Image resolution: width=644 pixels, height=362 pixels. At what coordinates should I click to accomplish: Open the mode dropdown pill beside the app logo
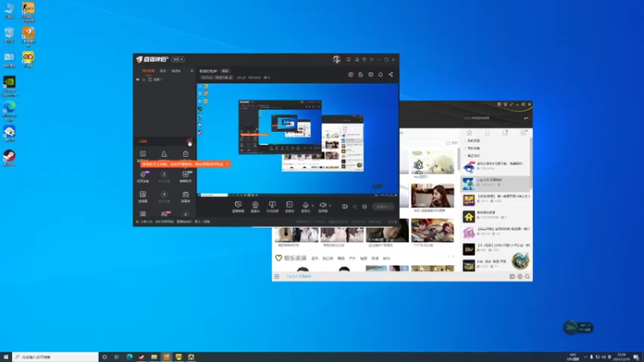(x=178, y=60)
